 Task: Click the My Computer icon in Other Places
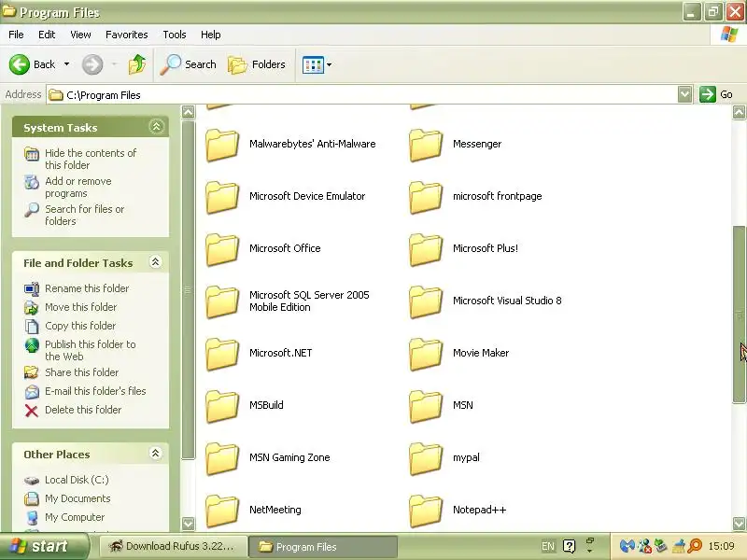click(x=32, y=518)
